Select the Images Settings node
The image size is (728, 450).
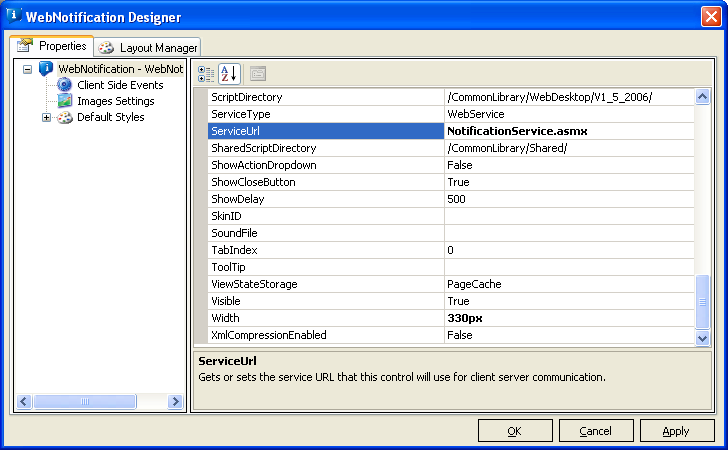115,101
